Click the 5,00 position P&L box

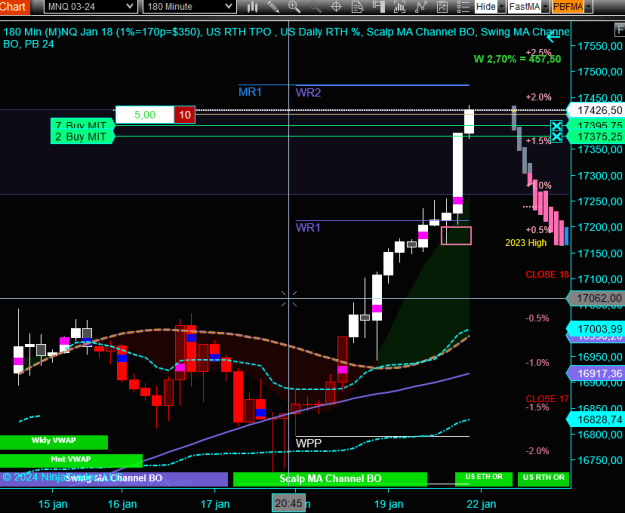point(145,115)
